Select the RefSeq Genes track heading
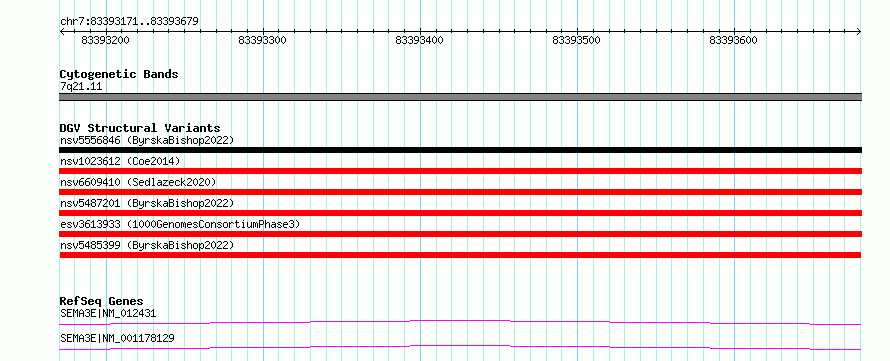 pyautogui.click(x=102, y=301)
